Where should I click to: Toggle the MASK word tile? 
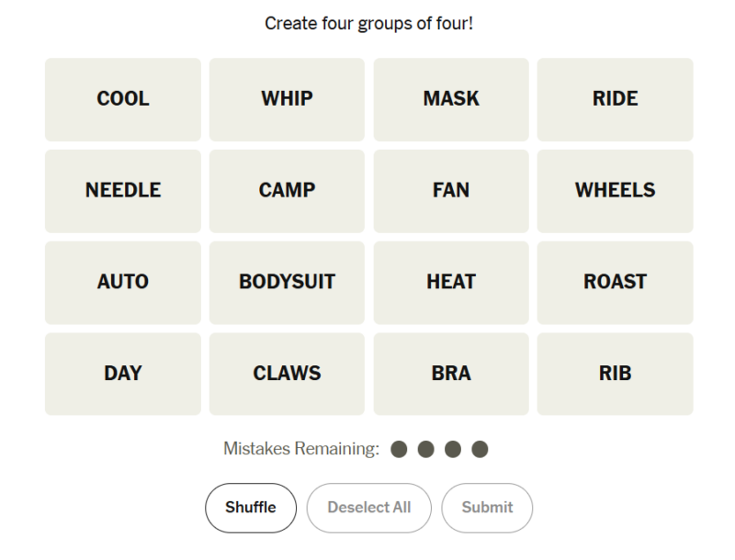pos(451,99)
